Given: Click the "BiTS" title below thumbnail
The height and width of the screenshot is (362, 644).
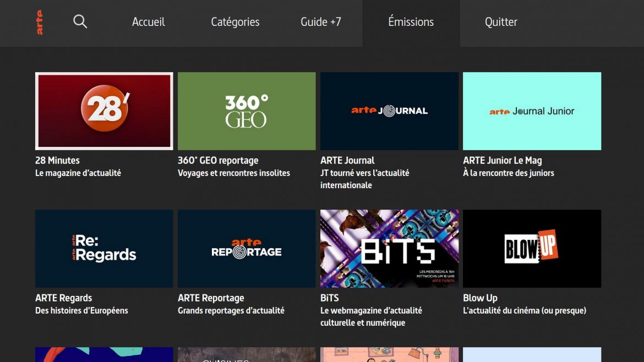Looking at the screenshot, I should 329,298.
